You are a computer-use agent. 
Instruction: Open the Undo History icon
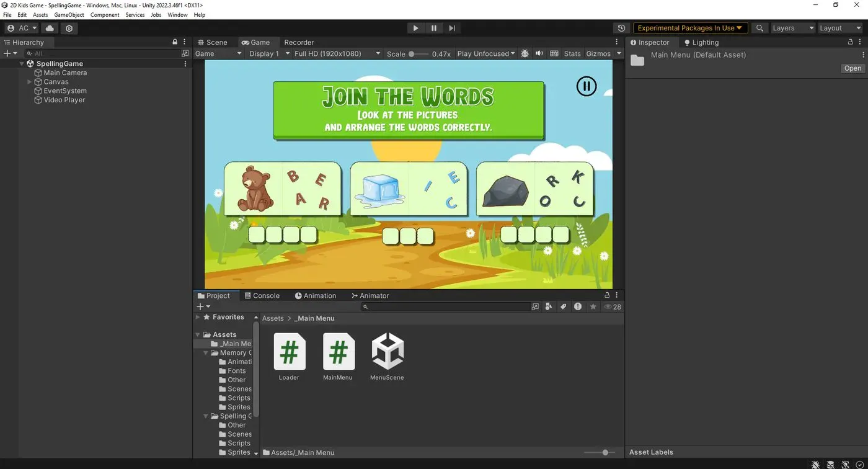621,28
